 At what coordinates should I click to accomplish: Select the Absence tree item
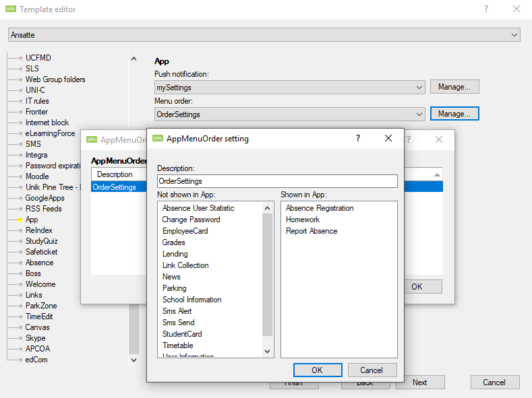pyautogui.click(x=39, y=263)
